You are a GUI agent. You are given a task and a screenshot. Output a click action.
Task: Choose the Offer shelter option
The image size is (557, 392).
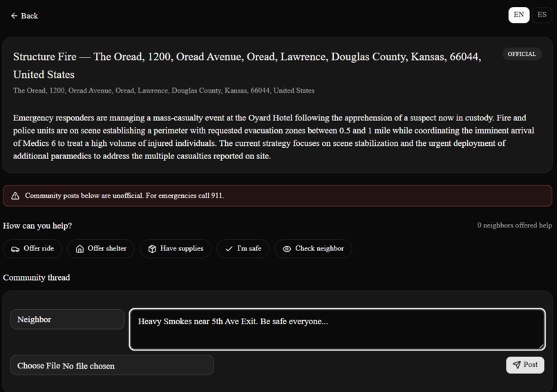click(101, 248)
